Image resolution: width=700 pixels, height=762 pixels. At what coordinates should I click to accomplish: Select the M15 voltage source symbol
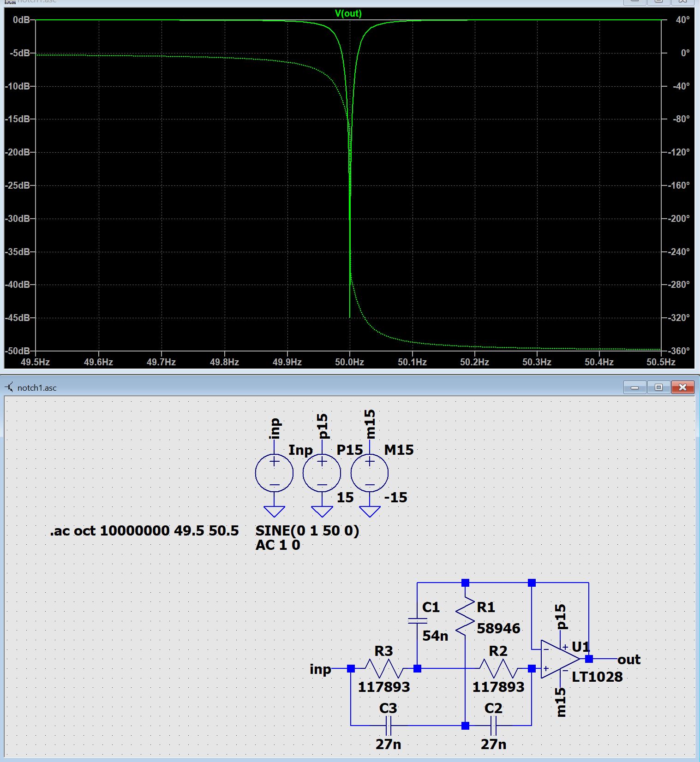[x=370, y=473]
